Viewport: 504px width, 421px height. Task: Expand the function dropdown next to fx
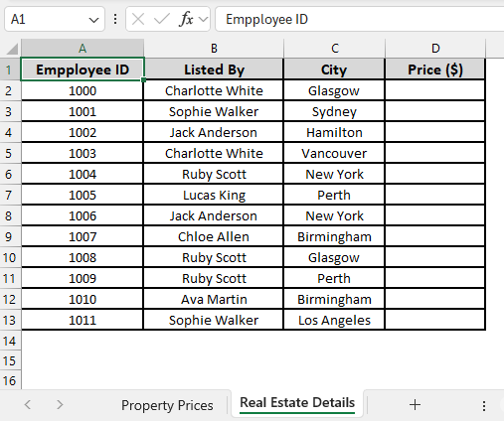[203, 20]
